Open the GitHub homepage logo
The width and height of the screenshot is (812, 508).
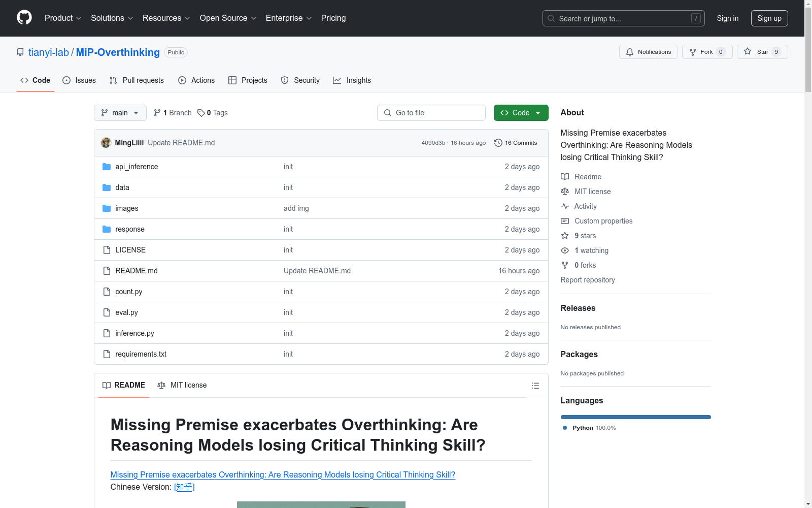[x=24, y=18]
